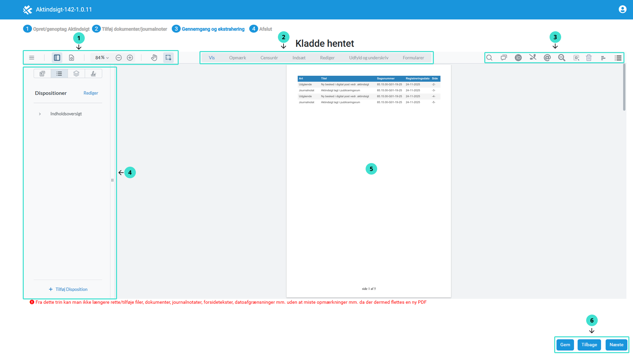Viewport: 633px width, 364px height.
Task: Expand the Indholdsoversigt tree item
Action: (x=40, y=114)
